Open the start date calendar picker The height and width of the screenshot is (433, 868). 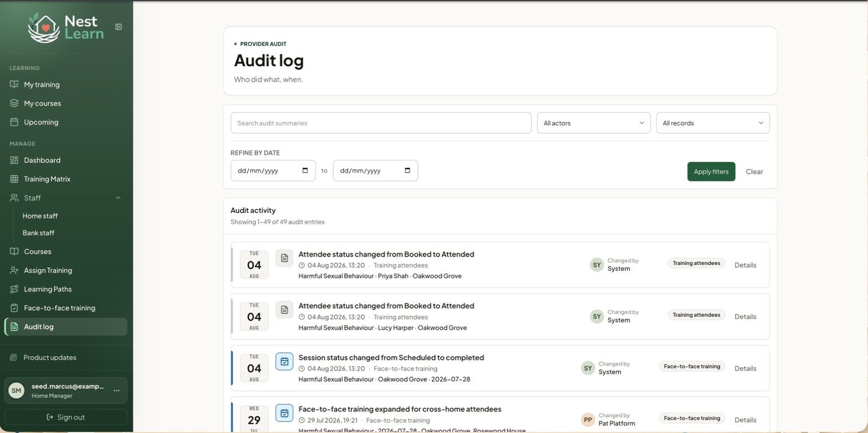305,170
